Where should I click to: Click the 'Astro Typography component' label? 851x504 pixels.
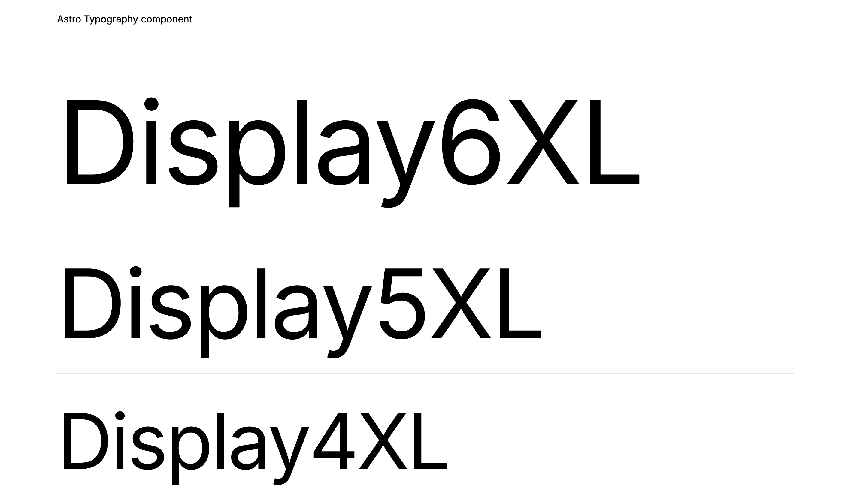tap(124, 19)
